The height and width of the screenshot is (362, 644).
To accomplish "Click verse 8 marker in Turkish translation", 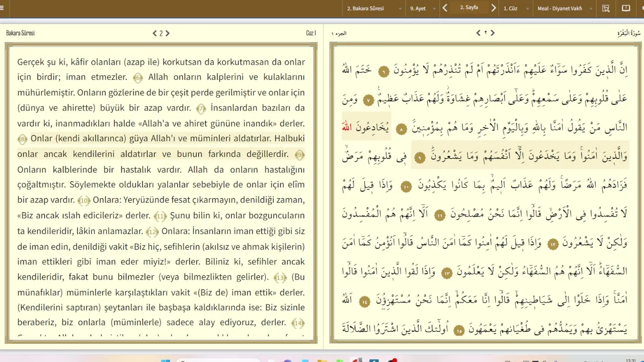I will (x=22, y=139).
